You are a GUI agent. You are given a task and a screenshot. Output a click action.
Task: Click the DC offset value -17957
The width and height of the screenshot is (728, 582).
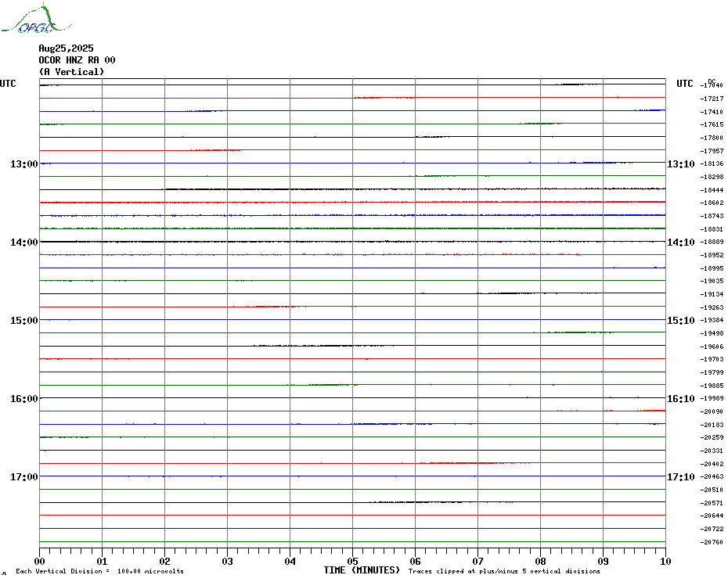(712, 151)
